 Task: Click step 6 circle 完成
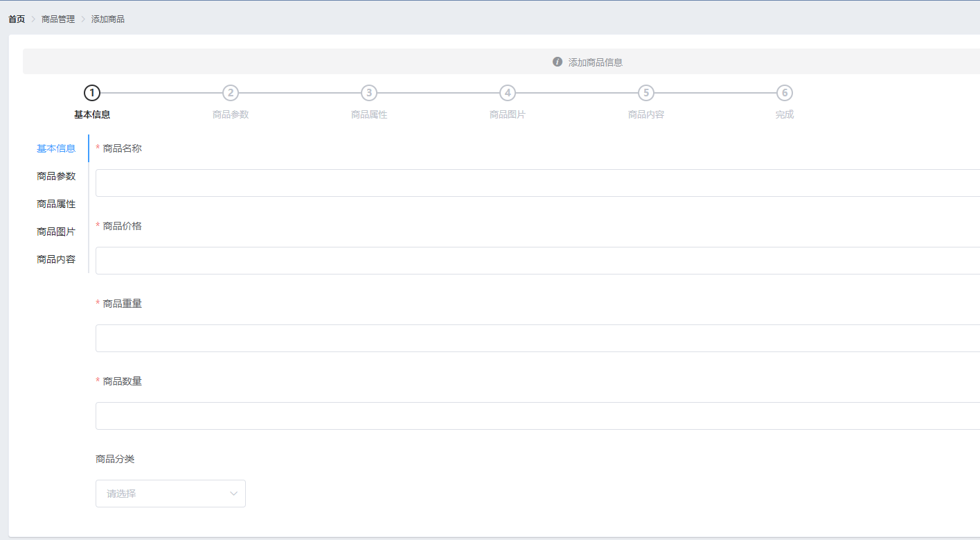(x=785, y=93)
